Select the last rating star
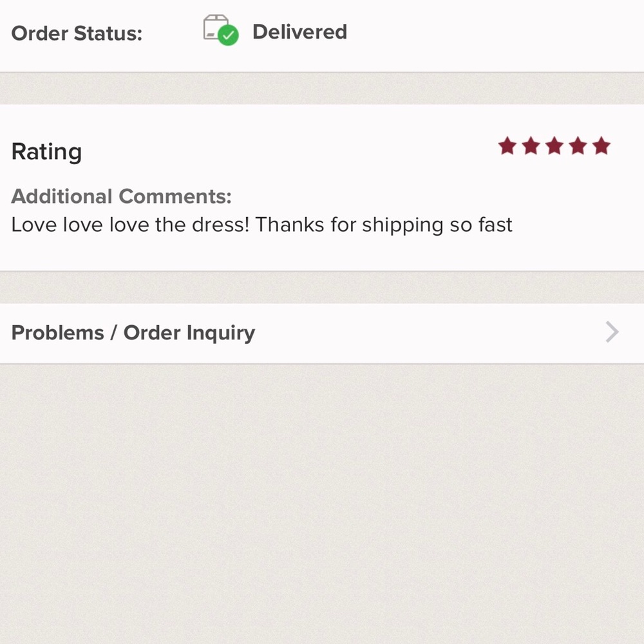Image resolution: width=644 pixels, height=644 pixels. [x=601, y=146]
